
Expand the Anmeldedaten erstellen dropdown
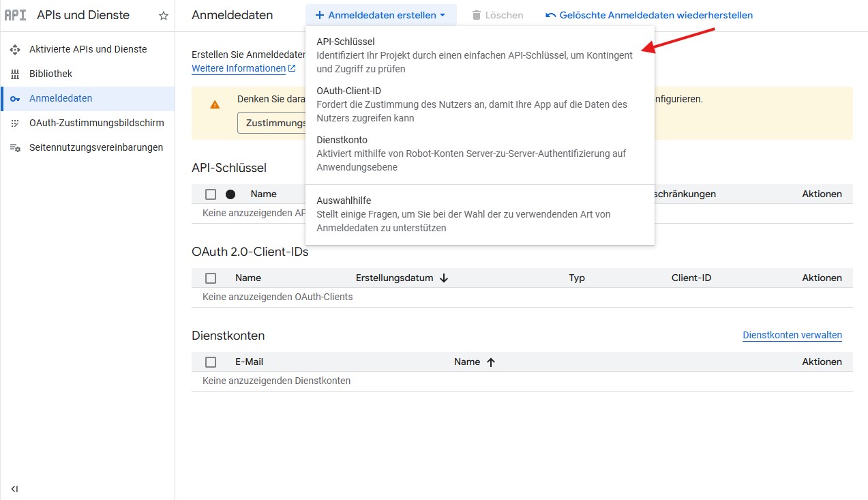tap(380, 15)
